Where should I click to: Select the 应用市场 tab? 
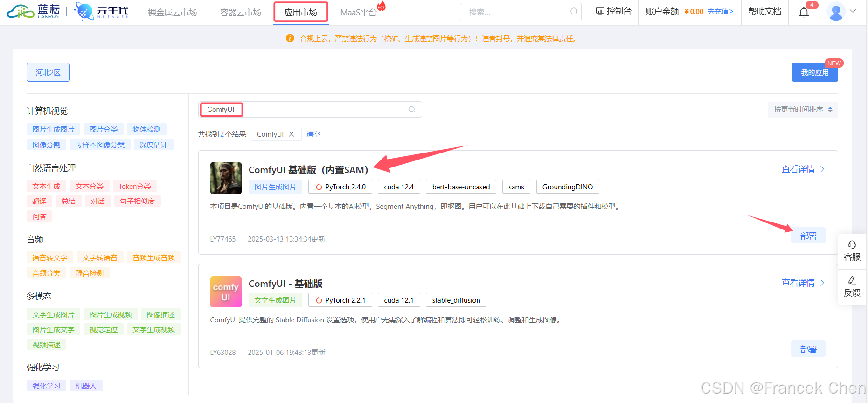(301, 13)
